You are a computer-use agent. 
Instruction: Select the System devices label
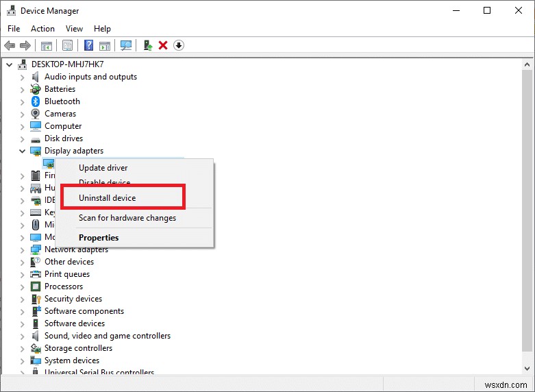pos(72,360)
